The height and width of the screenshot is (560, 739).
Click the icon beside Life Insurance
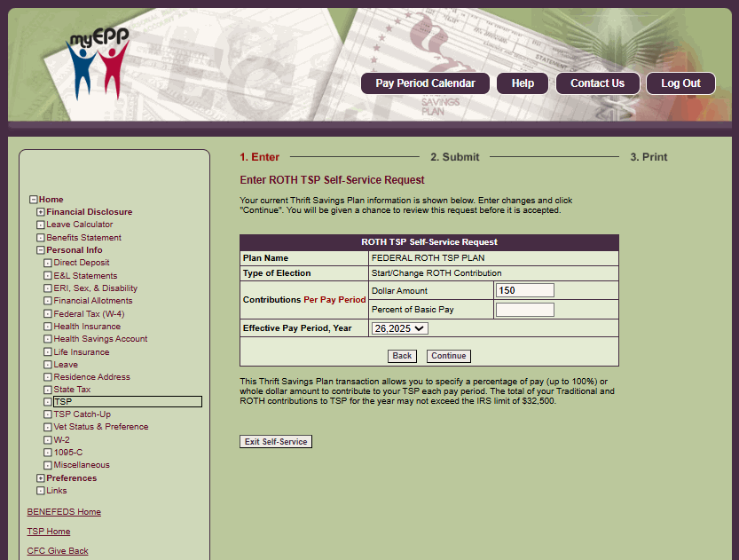tap(48, 352)
